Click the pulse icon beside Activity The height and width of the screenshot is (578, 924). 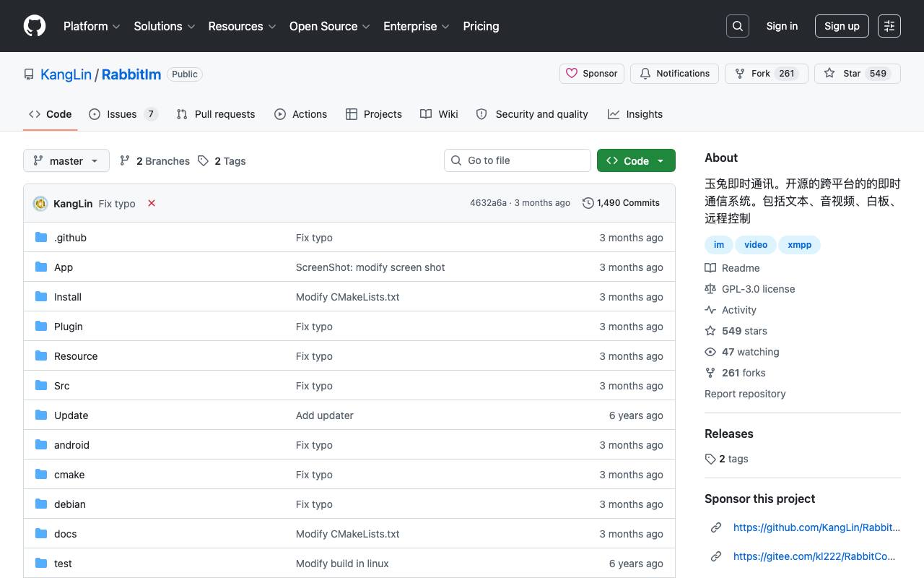tap(710, 310)
